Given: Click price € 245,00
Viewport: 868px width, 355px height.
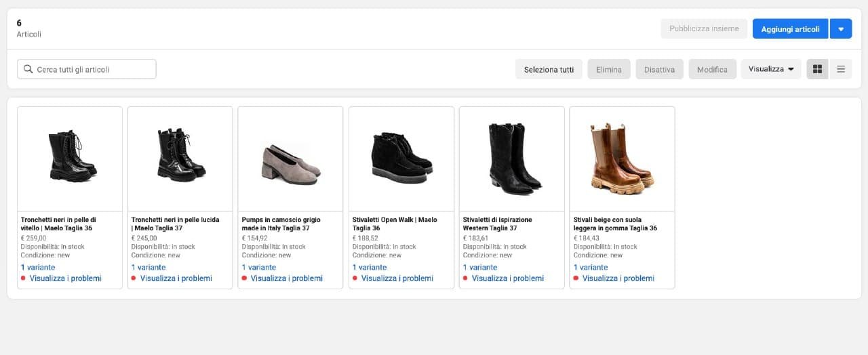Looking at the screenshot, I should pyautogui.click(x=144, y=238).
